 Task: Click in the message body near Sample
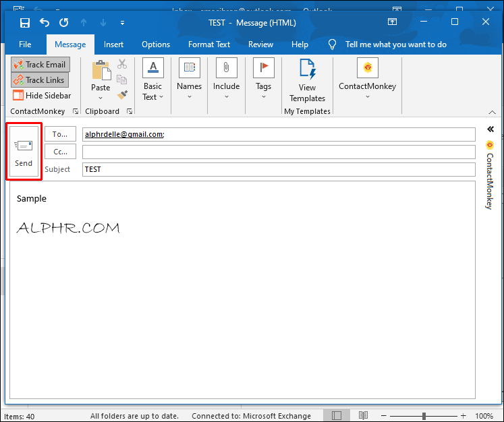[32, 198]
